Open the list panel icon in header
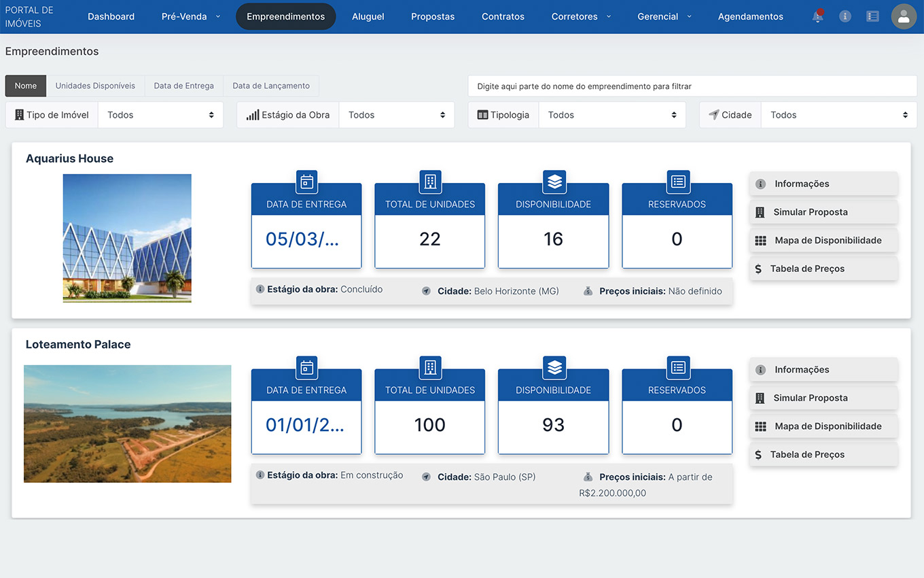Viewport: 924px width, 578px height. coord(873,16)
